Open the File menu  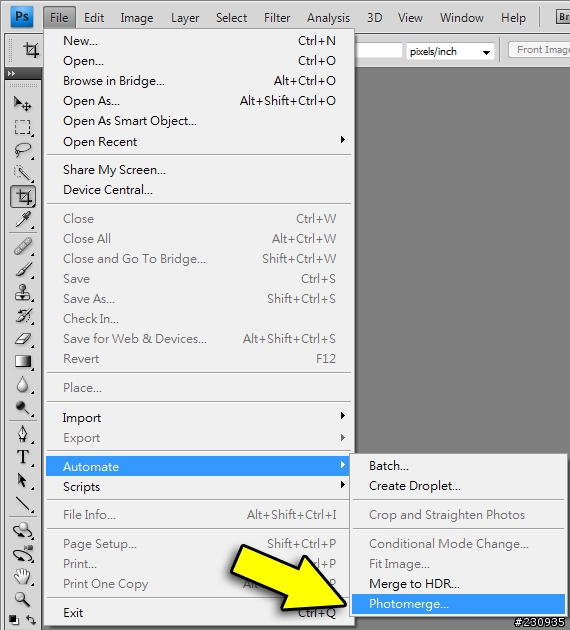point(59,18)
